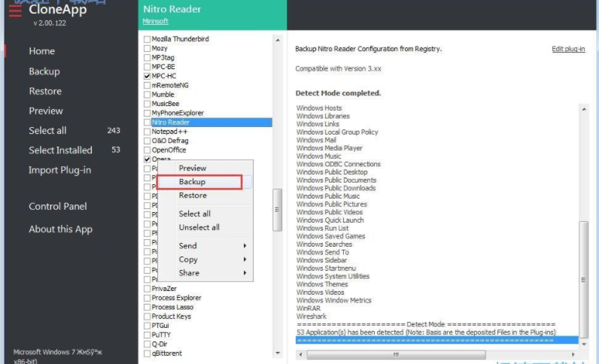Follow the Mirinsoft link
This screenshot has width=599, height=364.
coord(155,21)
